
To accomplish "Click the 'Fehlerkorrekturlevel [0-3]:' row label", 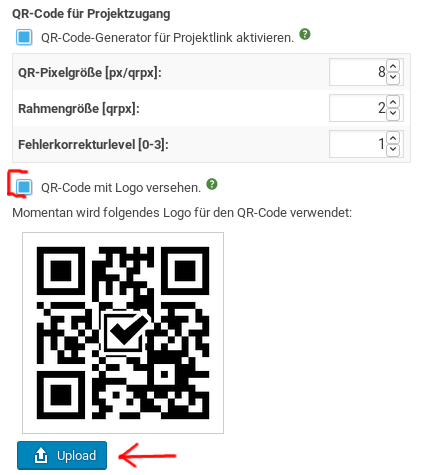I will tap(93, 145).
